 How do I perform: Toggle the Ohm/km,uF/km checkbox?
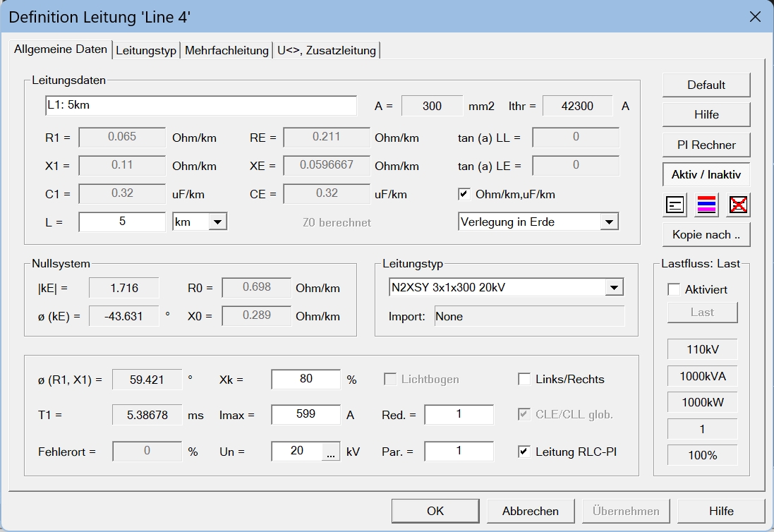pyautogui.click(x=464, y=194)
